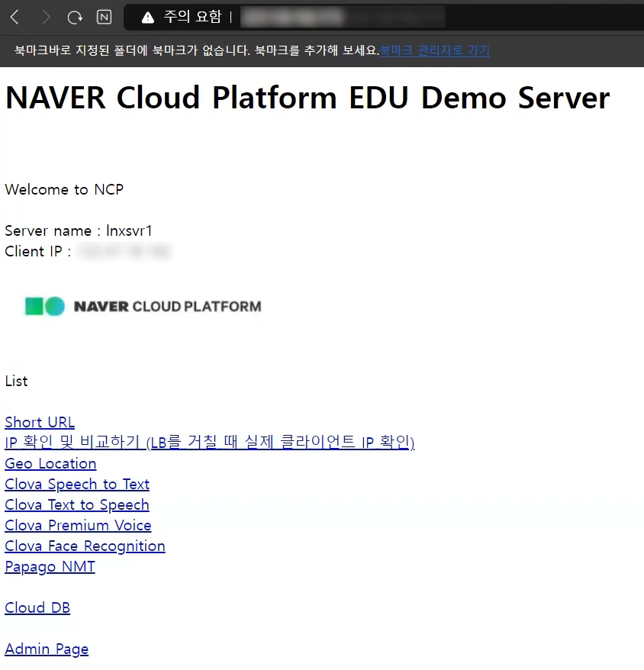Go to the Admin Page link
The image size is (644, 670).
(x=47, y=649)
